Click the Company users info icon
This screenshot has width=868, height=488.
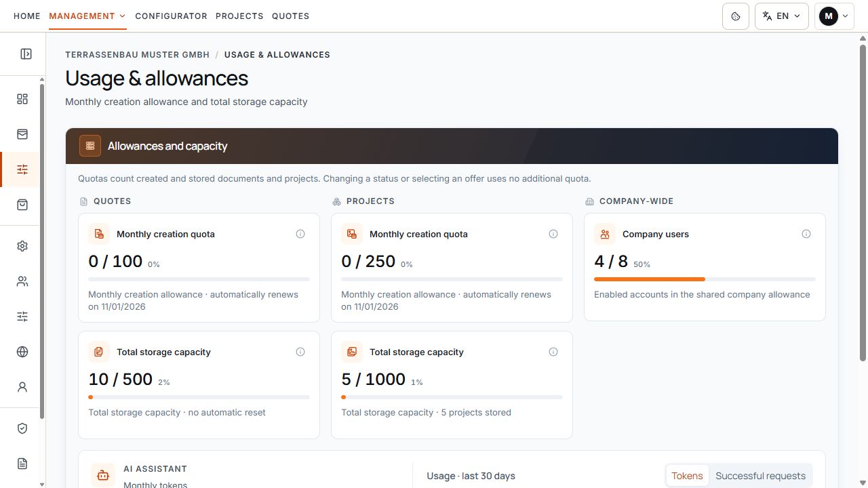[806, 234]
